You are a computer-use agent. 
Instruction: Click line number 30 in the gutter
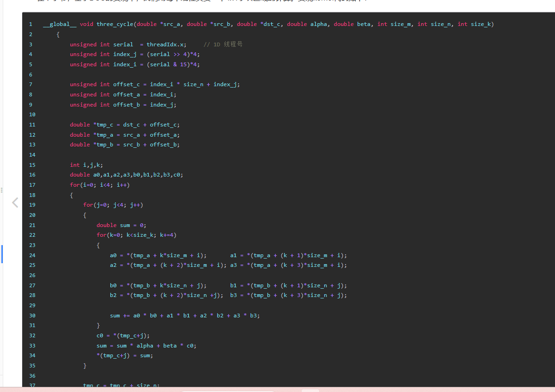point(32,316)
